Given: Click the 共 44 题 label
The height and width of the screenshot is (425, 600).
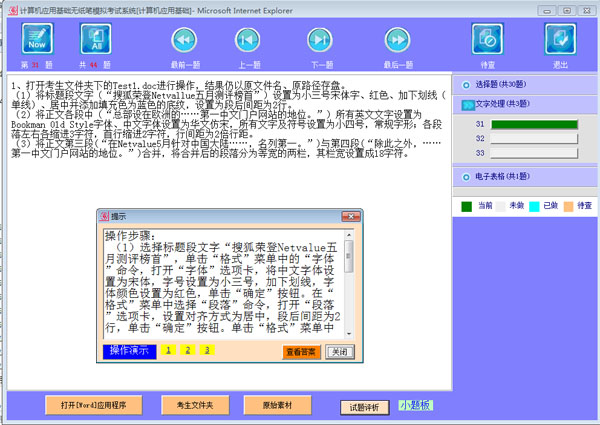Looking at the screenshot, I should [95, 65].
